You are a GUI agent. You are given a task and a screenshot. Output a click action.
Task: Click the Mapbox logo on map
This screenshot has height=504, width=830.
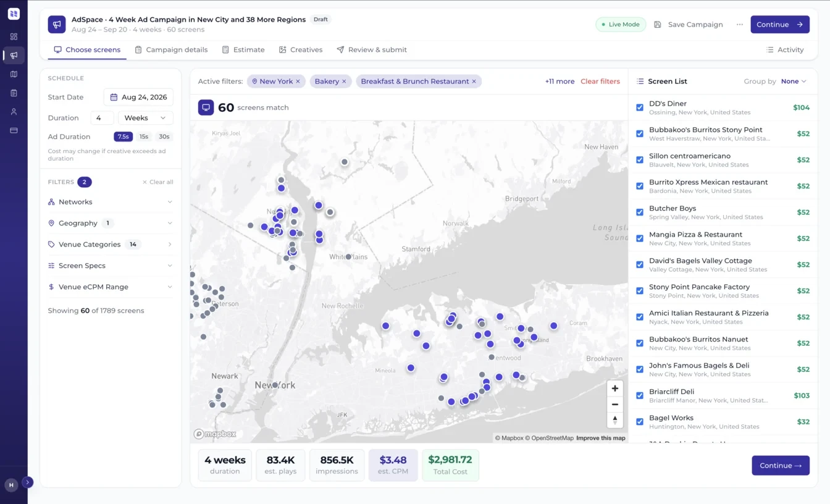pyautogui.click(x=215, y=434)
